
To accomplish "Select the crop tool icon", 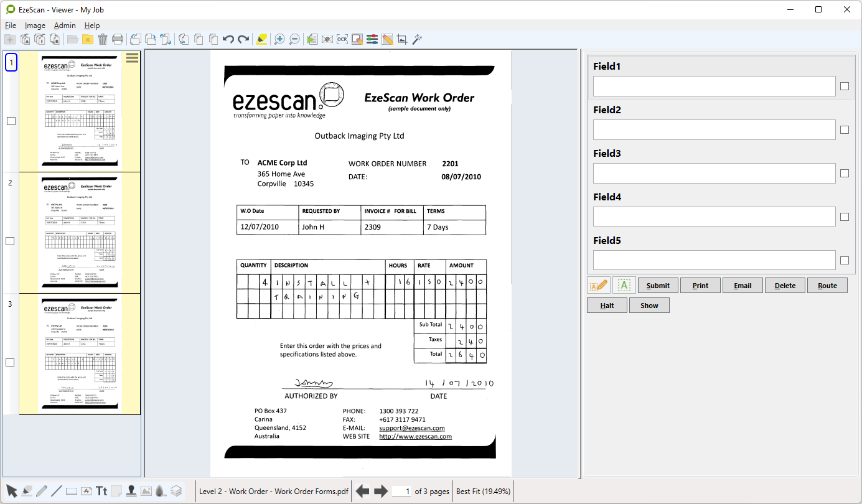I will tap(402, 39).
